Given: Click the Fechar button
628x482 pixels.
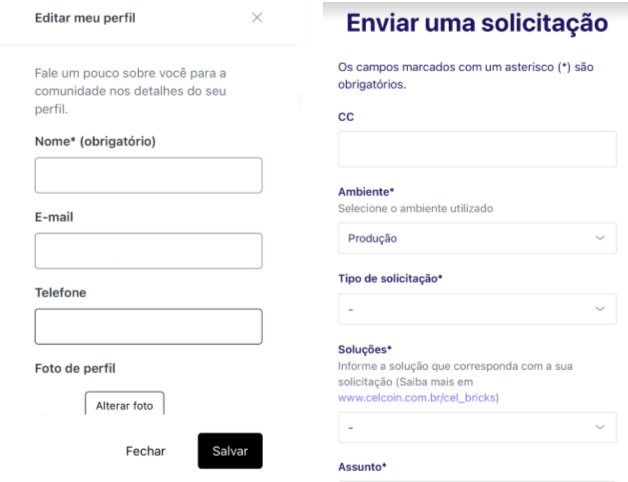Looking at the screenshot, I should pos(145,451).
